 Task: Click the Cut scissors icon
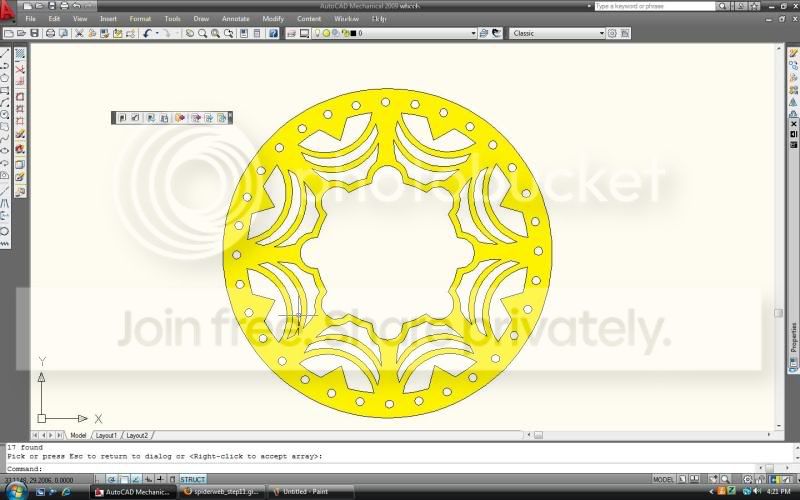coord(79,33)
